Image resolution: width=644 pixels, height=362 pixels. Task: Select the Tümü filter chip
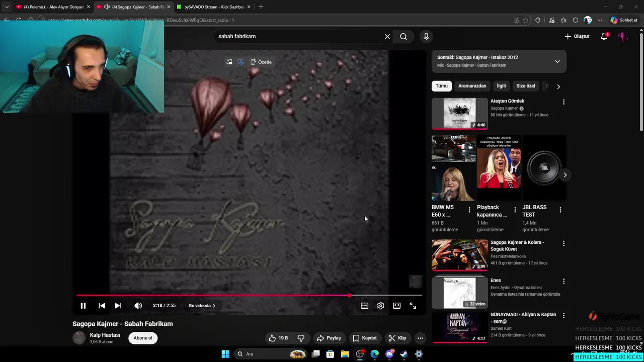442,86
